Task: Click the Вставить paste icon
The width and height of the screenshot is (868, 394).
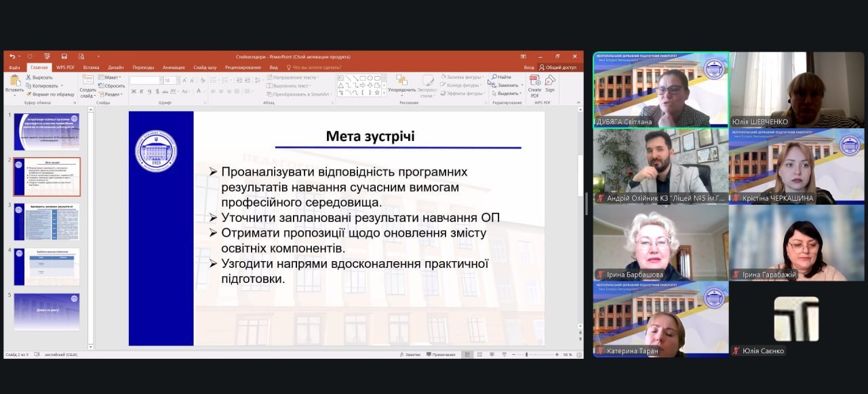Action: 14,82
